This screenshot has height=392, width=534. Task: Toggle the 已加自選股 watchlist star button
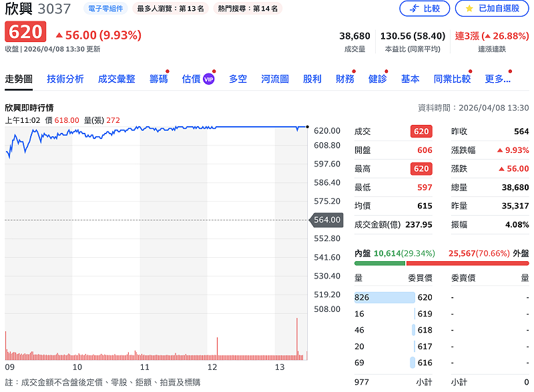491,9
